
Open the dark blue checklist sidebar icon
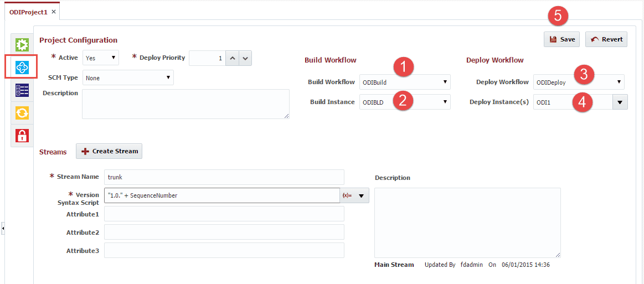pyautogui.click(x=22, y=90)
